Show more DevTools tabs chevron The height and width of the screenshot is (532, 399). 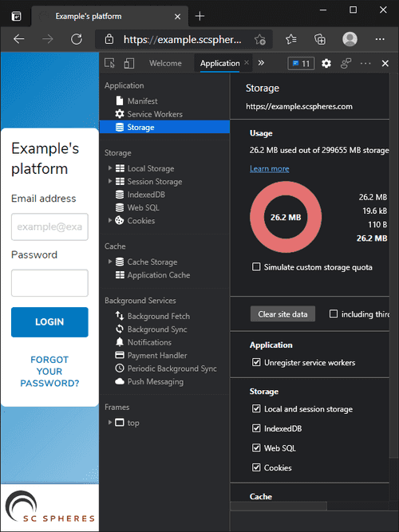261,63
